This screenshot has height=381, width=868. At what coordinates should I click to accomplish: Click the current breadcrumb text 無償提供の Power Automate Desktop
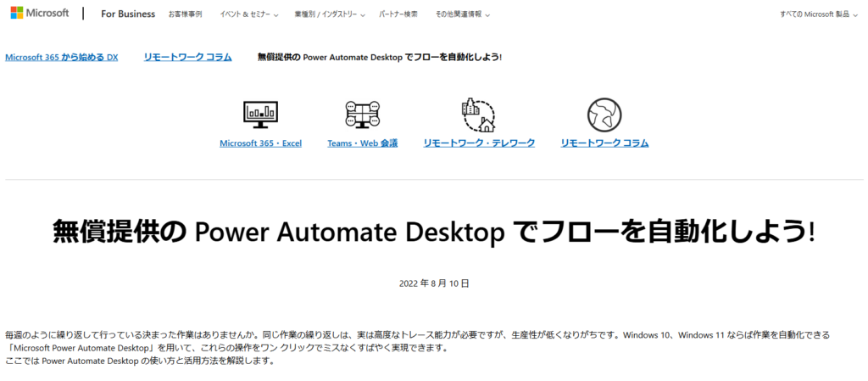coord(380,57)
